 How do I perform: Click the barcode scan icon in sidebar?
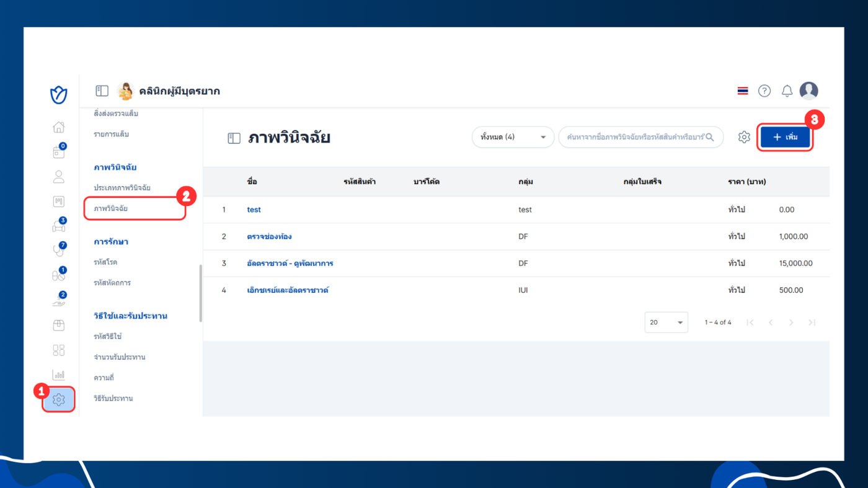click(x=59, y=202)
